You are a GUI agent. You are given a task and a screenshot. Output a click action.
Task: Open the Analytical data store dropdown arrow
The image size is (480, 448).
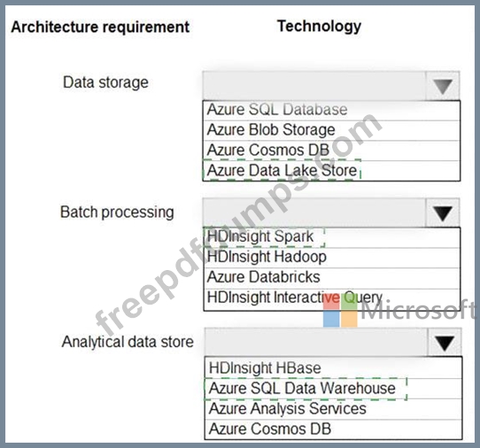445,343
